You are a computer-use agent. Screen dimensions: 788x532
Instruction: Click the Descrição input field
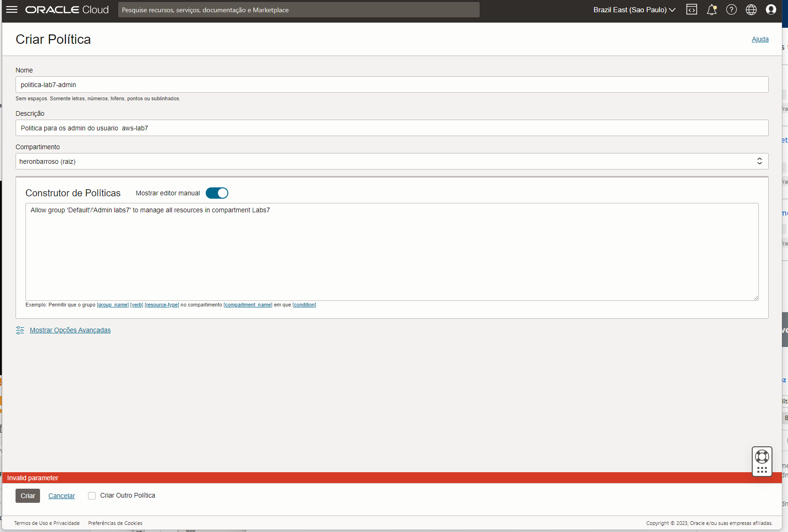pos(392,128)
